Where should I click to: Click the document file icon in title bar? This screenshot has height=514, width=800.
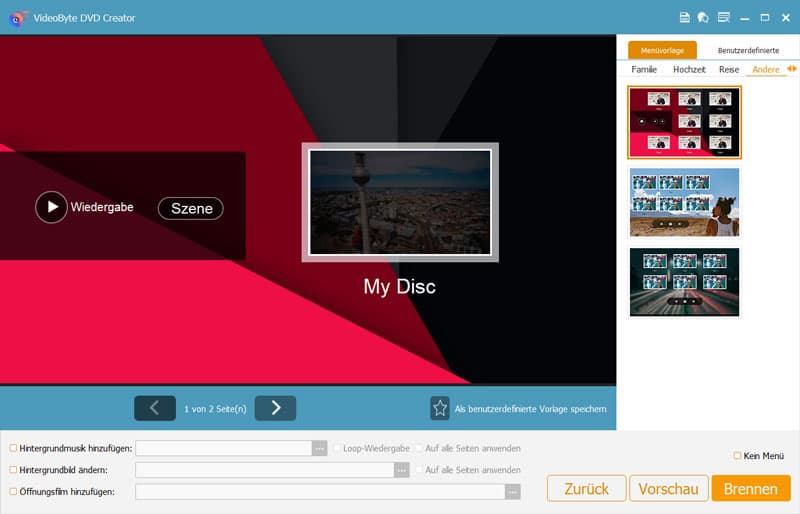[x=685, y=18]
